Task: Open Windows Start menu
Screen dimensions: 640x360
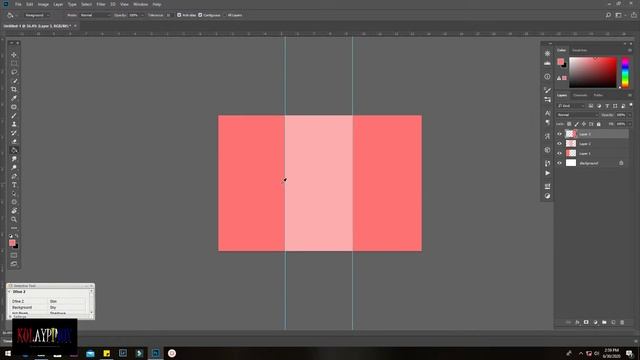Action: (7, 353)
